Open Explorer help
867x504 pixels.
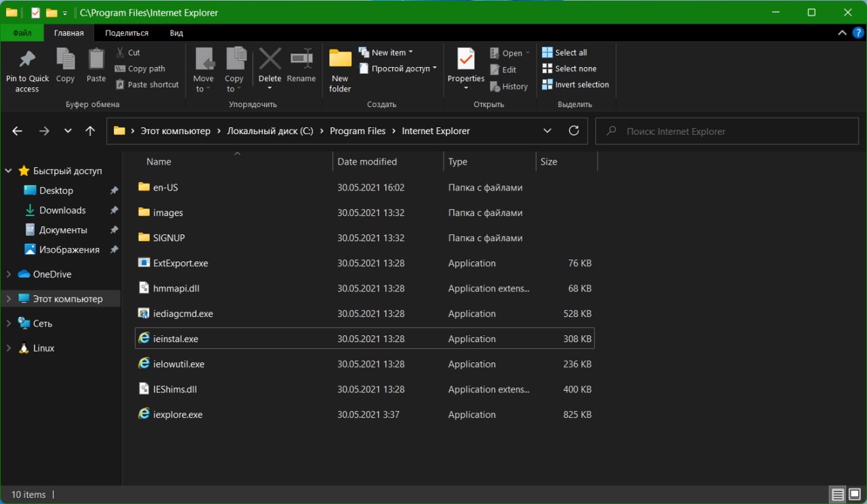click(x=857, y=33)
